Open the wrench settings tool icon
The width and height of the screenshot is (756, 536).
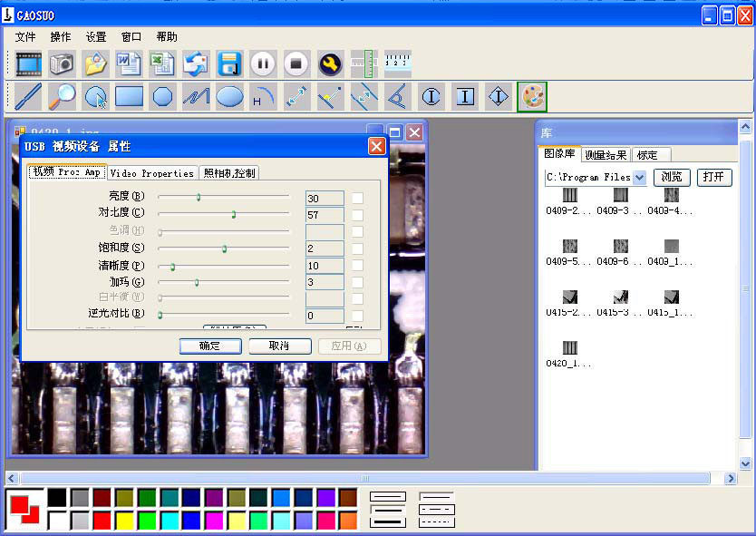331,63
